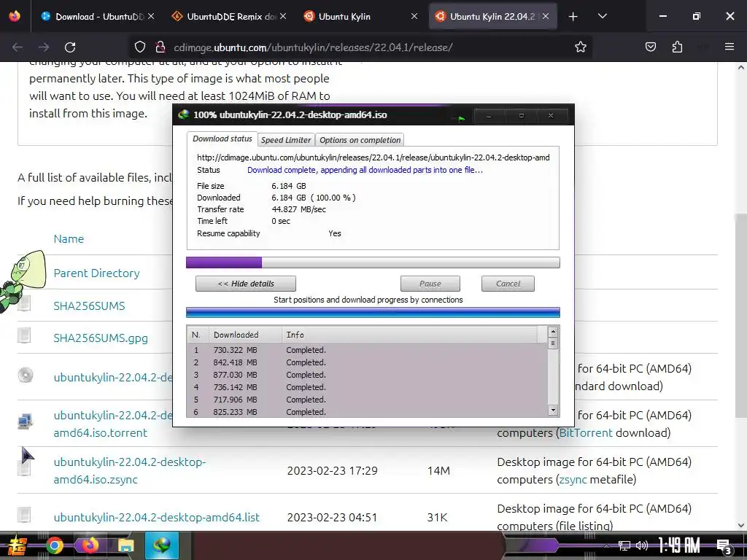Open the Parent Directory link
747x560 pixels.
point(97,273)
